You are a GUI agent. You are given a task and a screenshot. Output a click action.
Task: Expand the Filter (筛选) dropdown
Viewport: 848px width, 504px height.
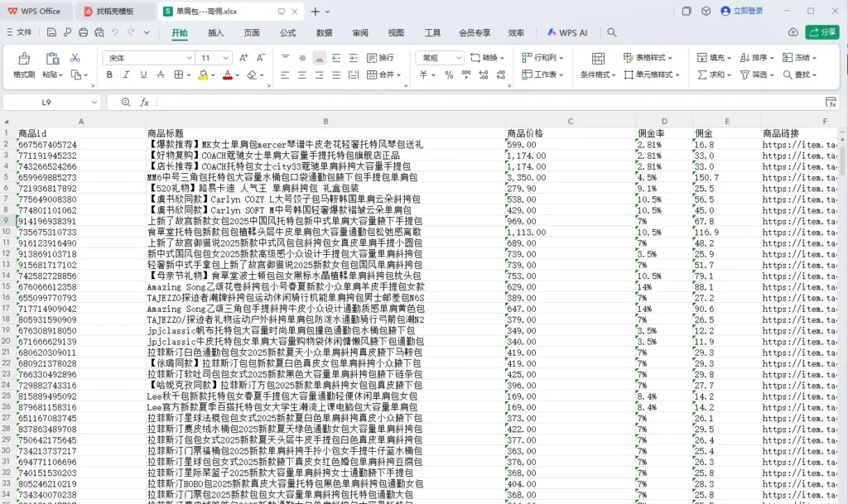click(772, 75)
